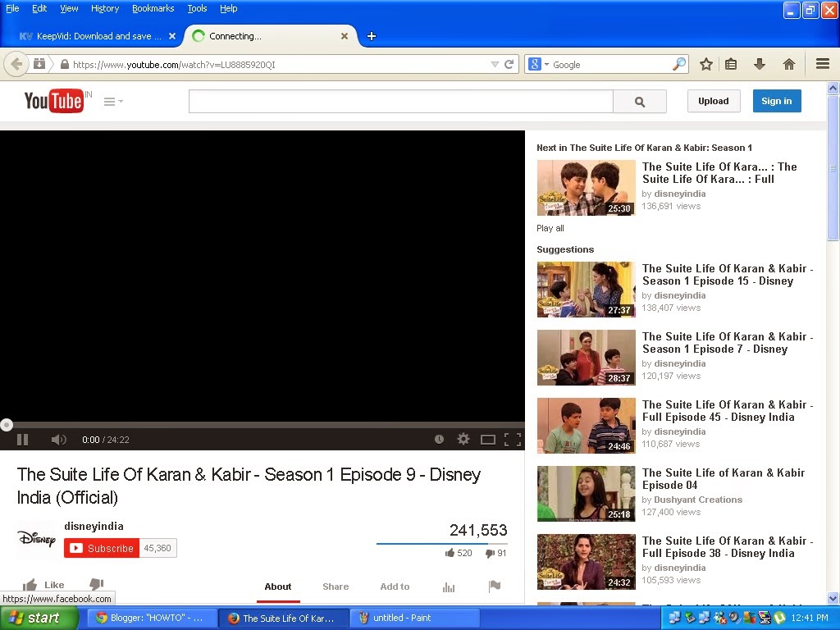Subscribe to the disneyindia channel
Image resolution: width=840 pixels, height=630 pixels.
[x=102, y=548]
